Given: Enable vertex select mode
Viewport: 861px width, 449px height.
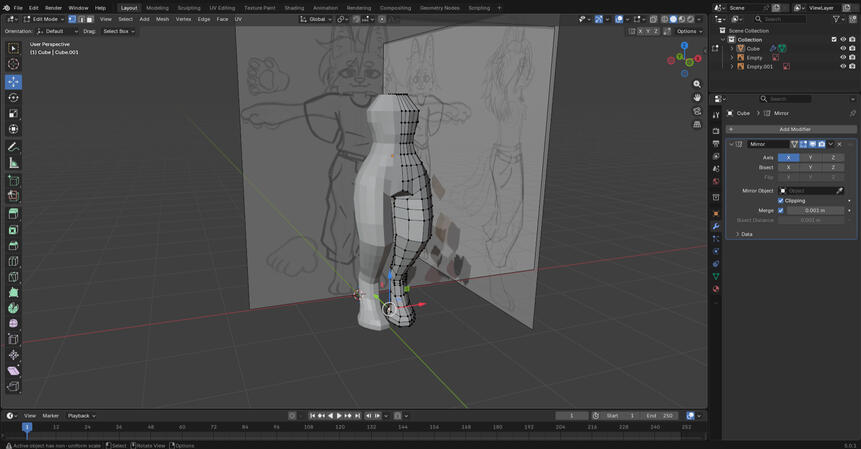Looking at the screenshot, I should (72, 19).
